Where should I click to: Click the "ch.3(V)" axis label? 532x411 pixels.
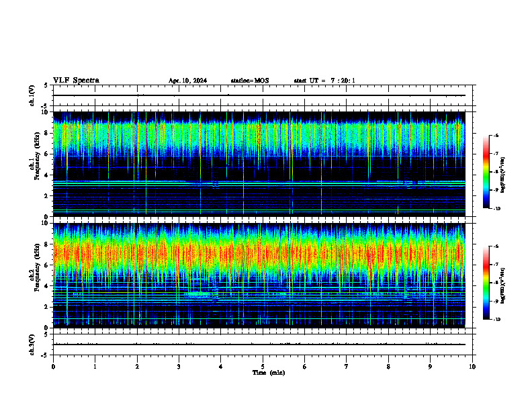tap(32, 345)
